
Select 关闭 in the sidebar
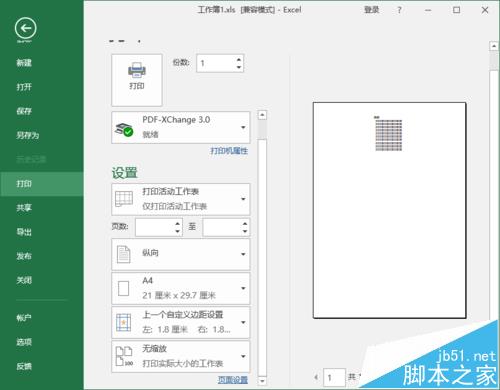pyautogui.click(x=24, y=280)
